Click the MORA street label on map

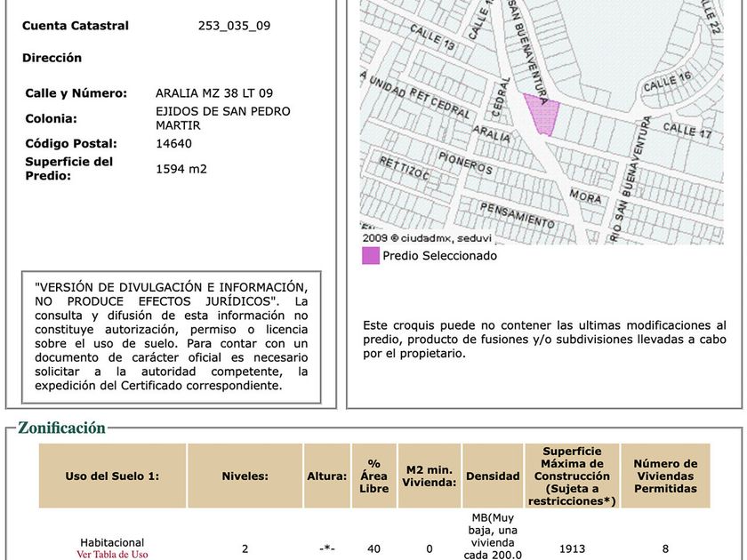585,196
